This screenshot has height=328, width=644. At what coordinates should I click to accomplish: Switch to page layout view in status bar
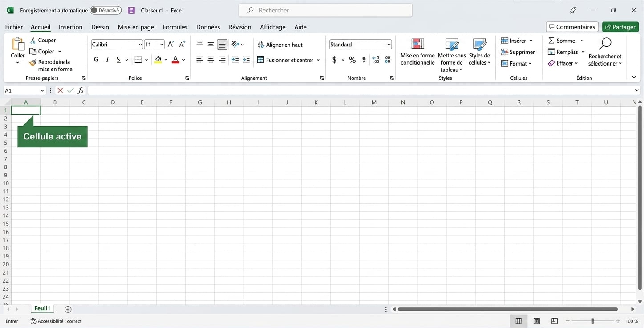537,321
